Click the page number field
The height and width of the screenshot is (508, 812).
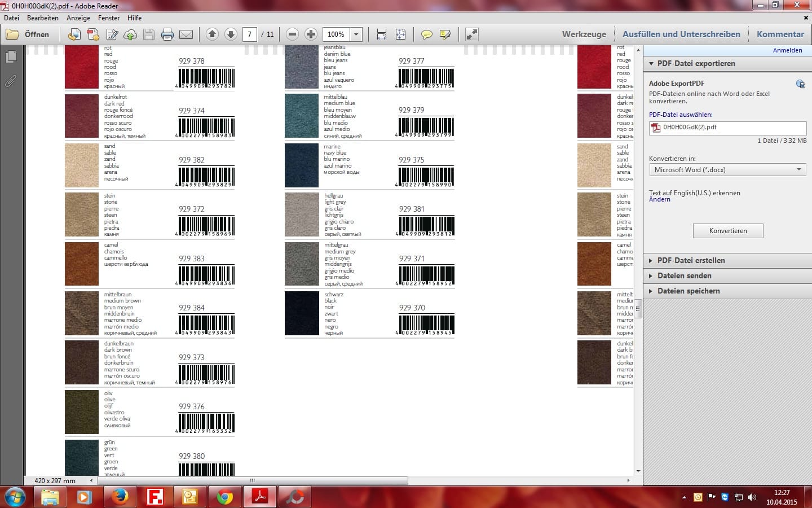pos(249,34)
